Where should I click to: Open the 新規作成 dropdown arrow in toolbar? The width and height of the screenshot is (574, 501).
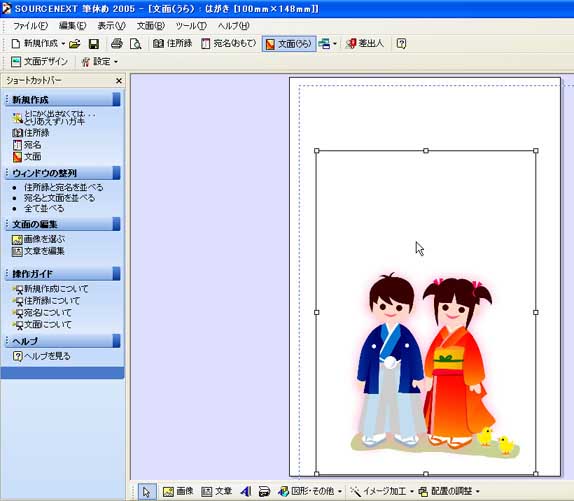click(x=63, y=44)
